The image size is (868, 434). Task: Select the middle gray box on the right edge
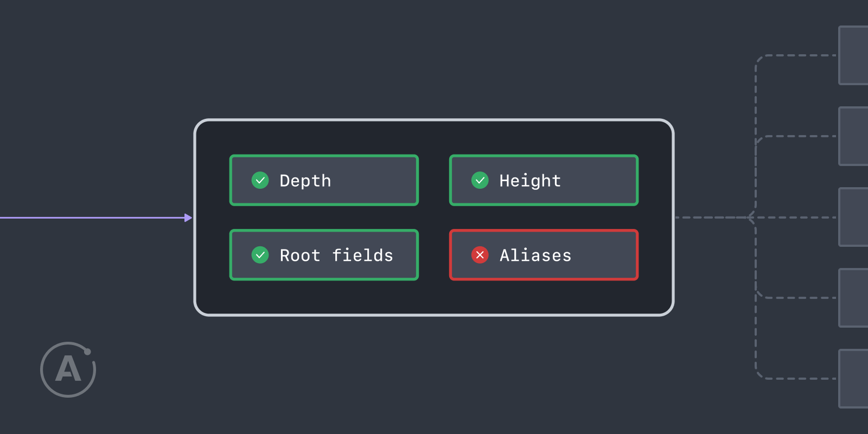(x=853, y=217)
